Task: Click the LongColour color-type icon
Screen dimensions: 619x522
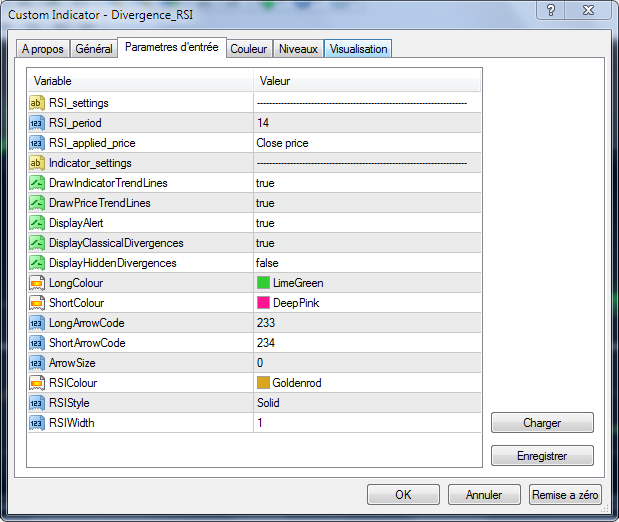Action: click(37, 283)
